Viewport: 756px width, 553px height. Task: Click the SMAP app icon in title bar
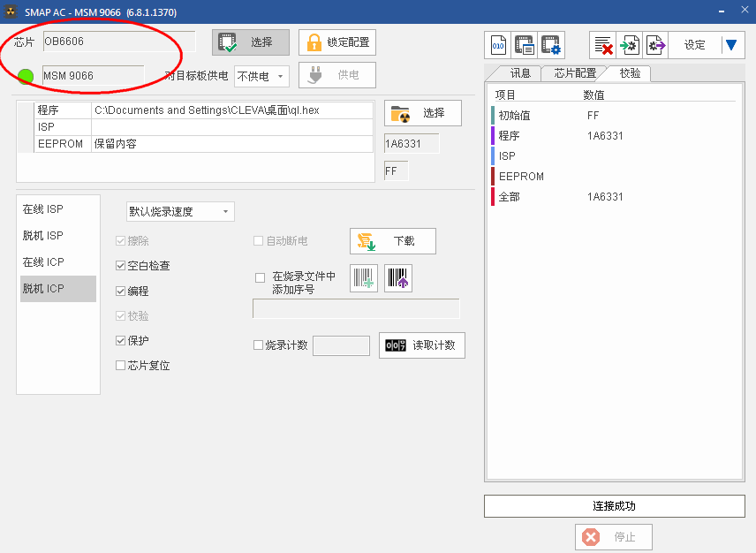point(11,11)
